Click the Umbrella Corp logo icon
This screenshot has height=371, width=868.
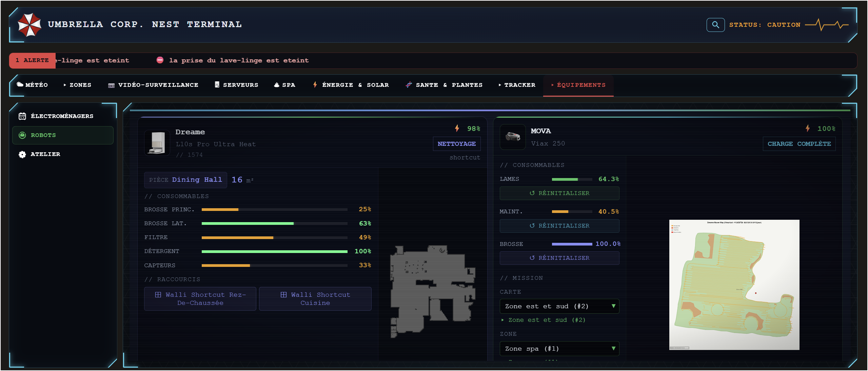point(29,25)
